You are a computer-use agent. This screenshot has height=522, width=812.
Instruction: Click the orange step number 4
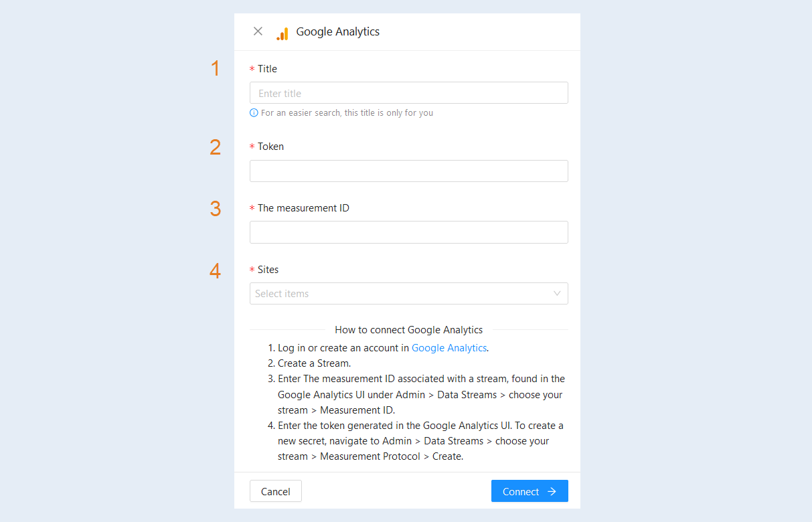(215, 270)
